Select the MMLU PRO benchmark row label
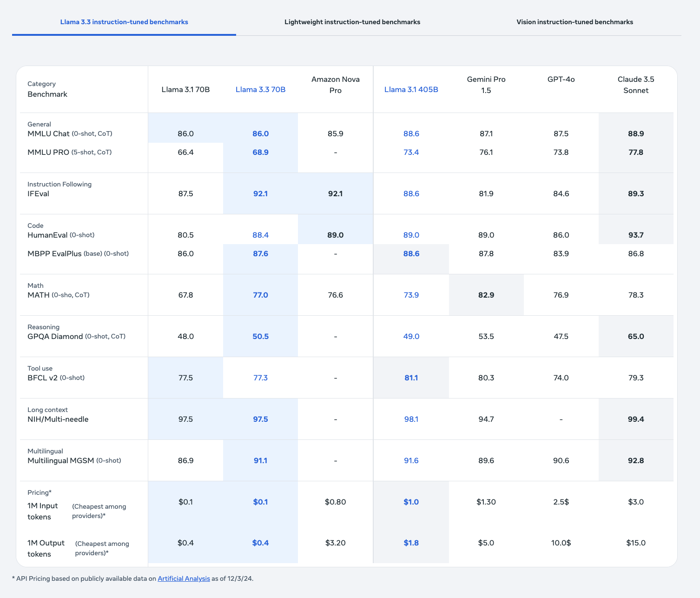Screen dimensions: 700x598 pyautogui.click(x=69, y=152)
